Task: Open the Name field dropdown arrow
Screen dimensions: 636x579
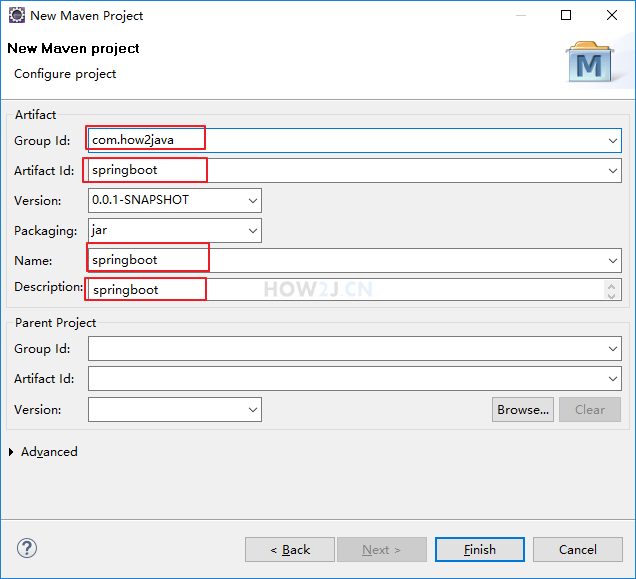Action: pyautogui.click(x=612, y=260)
